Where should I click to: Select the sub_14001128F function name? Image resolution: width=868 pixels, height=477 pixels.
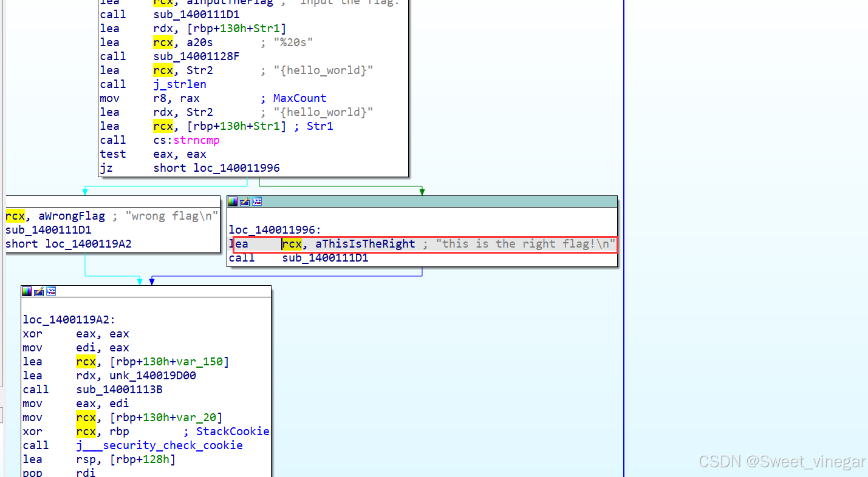coord(196,56)
